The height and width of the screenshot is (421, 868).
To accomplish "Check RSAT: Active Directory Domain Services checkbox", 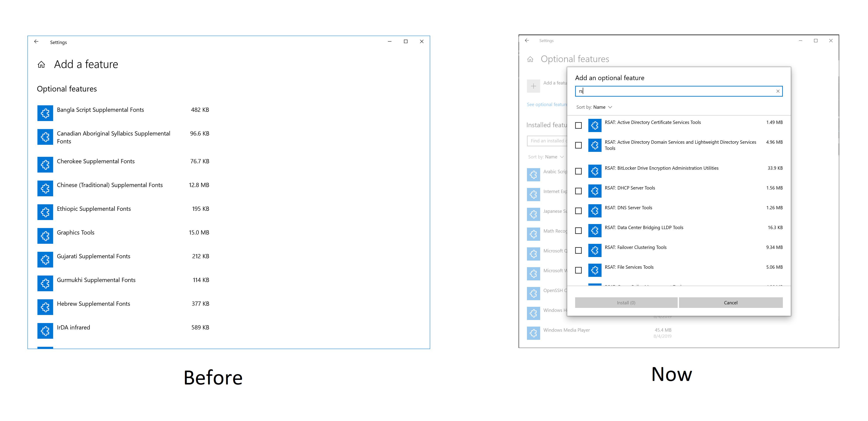I will (578, 145).
